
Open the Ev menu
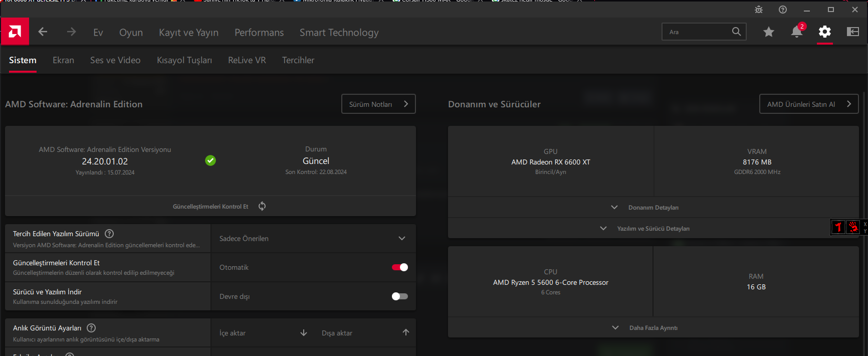pos(98,33)
